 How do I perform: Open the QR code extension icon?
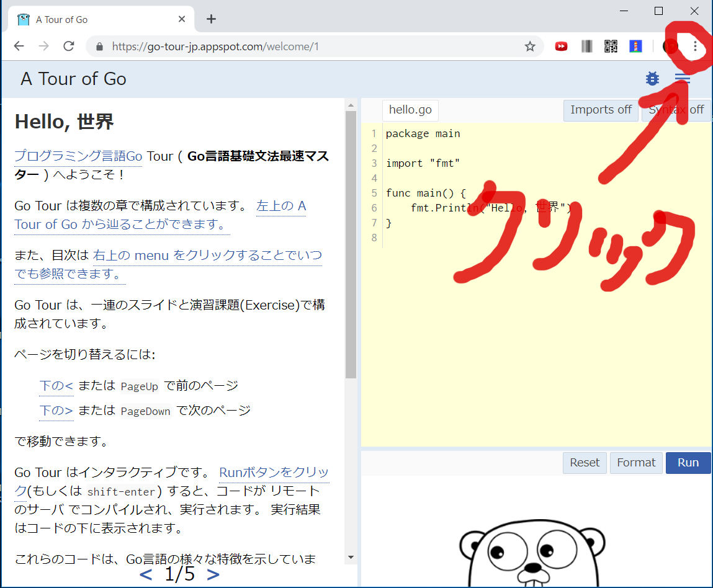(611, 47)
